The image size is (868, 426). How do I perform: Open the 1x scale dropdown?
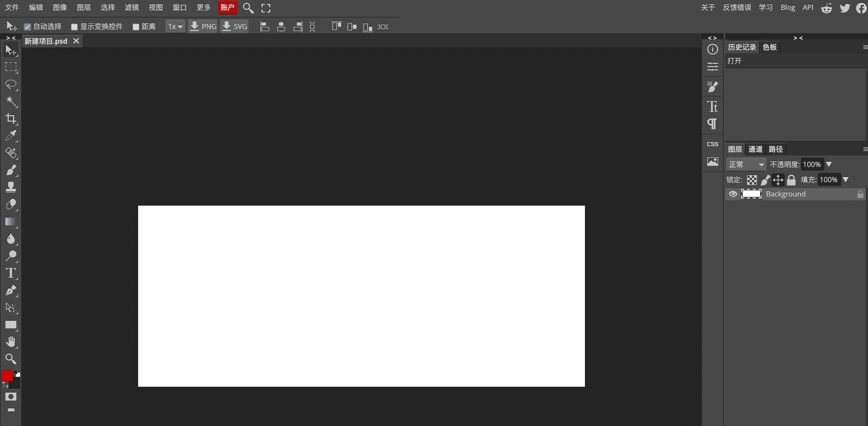175,27
